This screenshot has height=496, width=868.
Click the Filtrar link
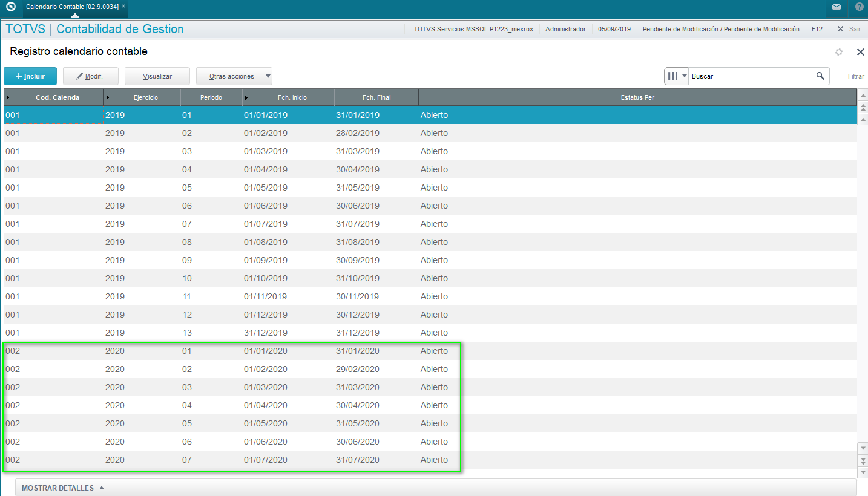pyautogui.click(x=856, y=76)
